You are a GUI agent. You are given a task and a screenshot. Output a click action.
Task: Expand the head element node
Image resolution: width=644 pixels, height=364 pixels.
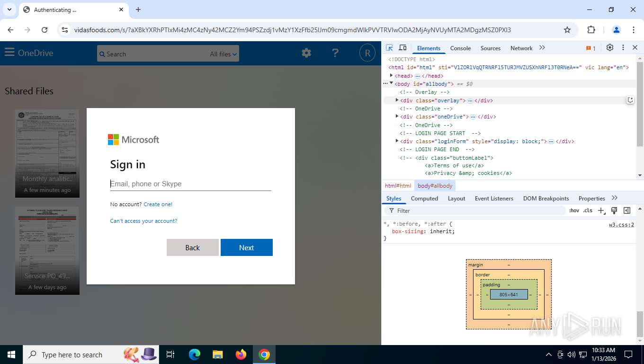point(391,75)
